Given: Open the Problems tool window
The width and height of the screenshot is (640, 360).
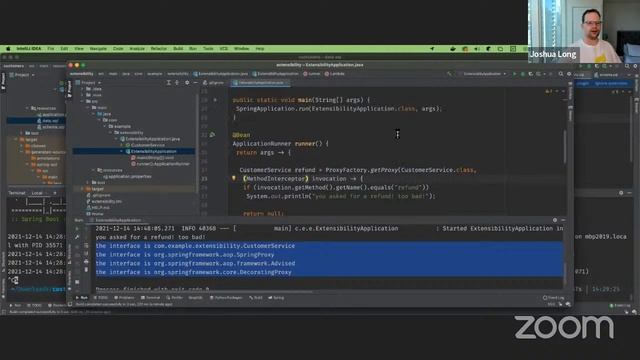Looking at the screenshot, I should tap(124, 298).
